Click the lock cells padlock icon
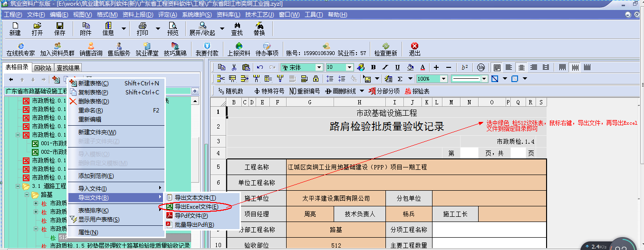 pyautogui.click(x=316, y=79)
